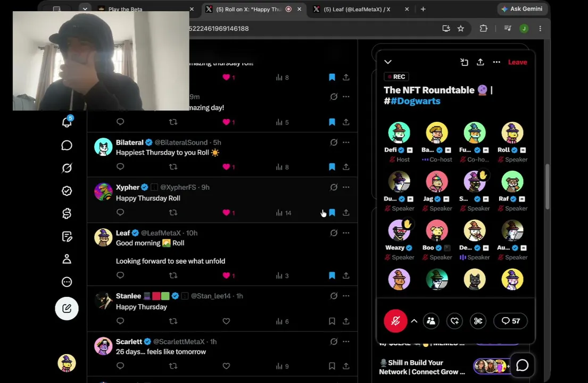The image size is (588, 383).
Task: Share Bilateral's post
Action: coord(346,167)
